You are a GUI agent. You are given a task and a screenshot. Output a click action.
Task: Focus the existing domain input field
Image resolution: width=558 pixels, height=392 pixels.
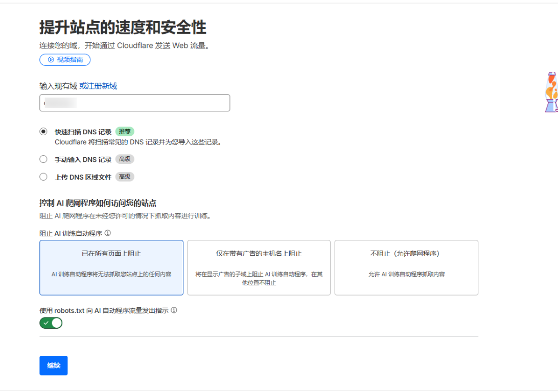pos(134,103)
